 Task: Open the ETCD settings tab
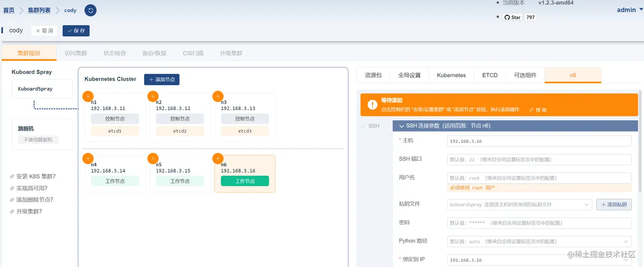click(x=490, y=75)
